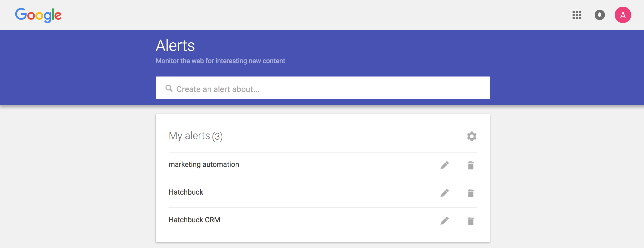The width and height of the screenshot is (644, 248).
Task: Trash the Hatchbuck alert
Action: point(471,193)
